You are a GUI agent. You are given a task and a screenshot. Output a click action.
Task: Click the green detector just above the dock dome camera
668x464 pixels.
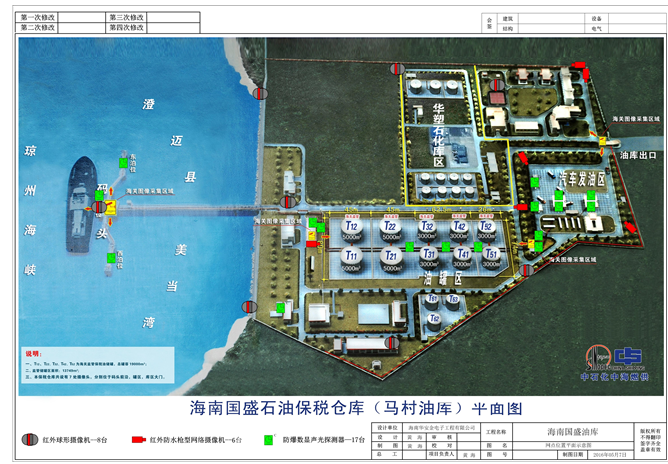tap(99, 196)
